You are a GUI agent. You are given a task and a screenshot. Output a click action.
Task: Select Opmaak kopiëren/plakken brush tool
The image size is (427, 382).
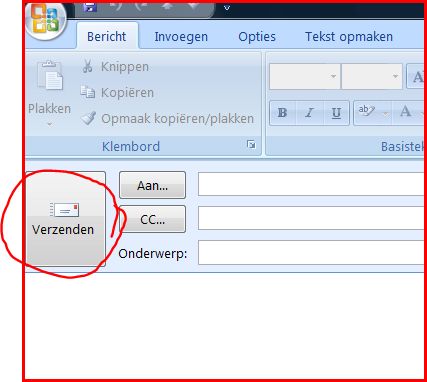(x=168, y=118)
